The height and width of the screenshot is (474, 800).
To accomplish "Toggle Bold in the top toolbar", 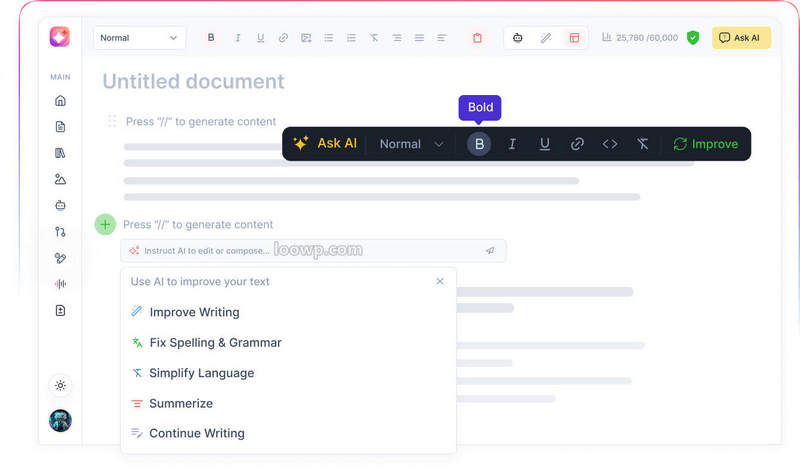I will pyautogui.click(x=211, y=38).
